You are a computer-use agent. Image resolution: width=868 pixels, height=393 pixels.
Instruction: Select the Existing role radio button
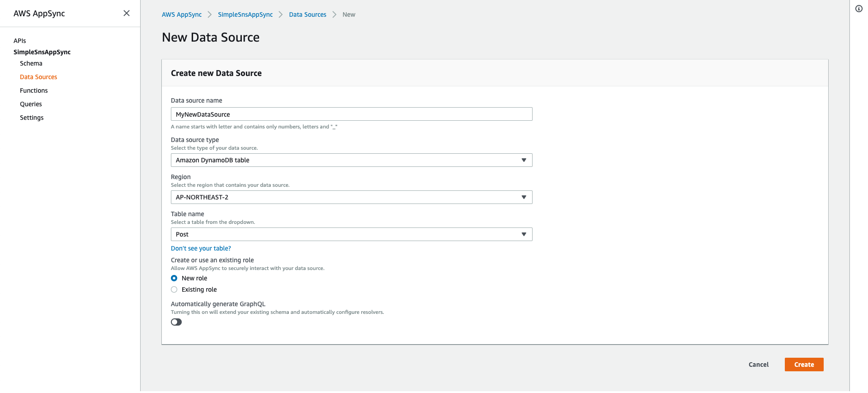pyautogui.click(x=174, y=289)
